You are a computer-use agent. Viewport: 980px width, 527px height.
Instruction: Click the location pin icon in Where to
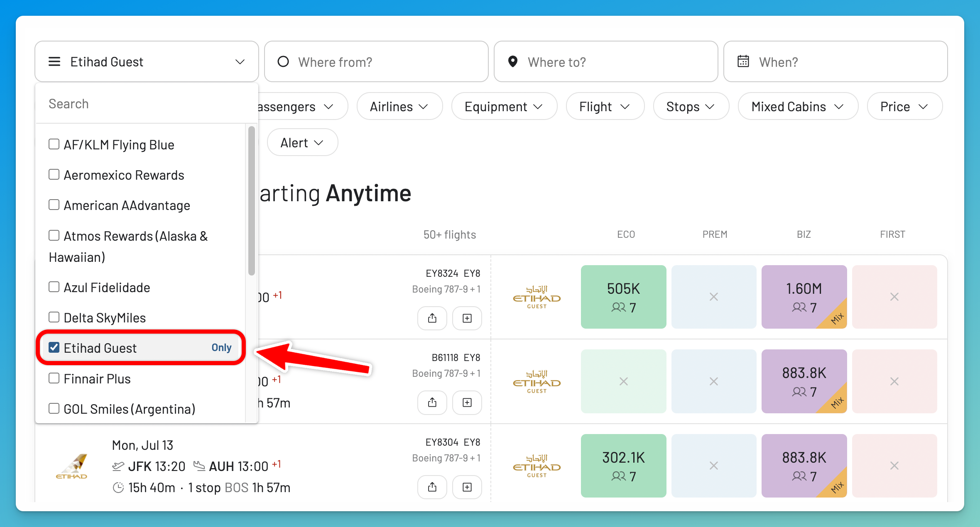coord(513,61)
